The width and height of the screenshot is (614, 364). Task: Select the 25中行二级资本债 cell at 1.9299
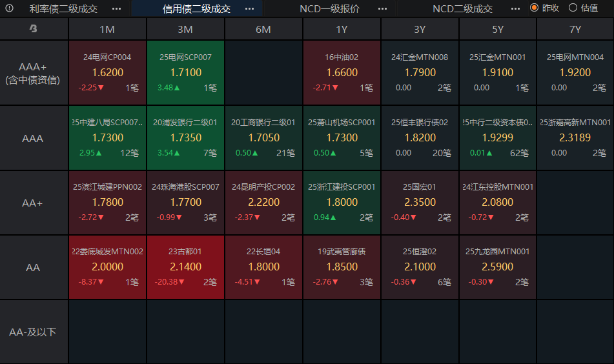[498, 137]
